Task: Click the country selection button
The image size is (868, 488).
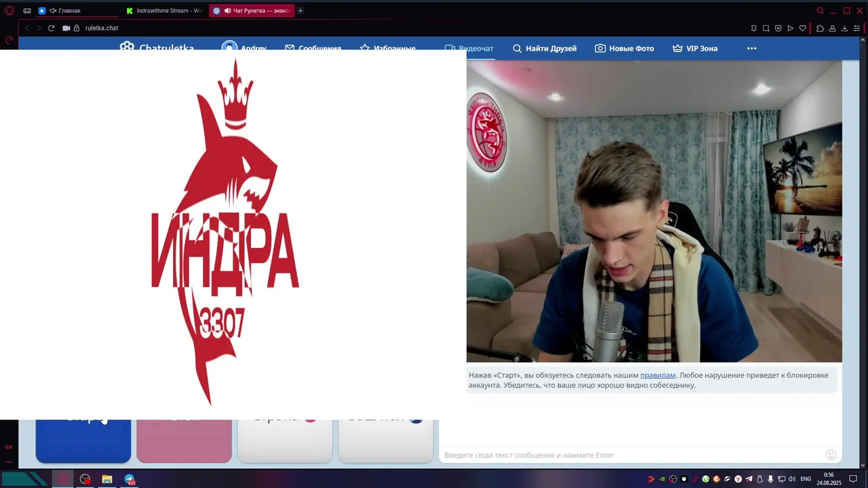Action: click(x=285, y=441)
